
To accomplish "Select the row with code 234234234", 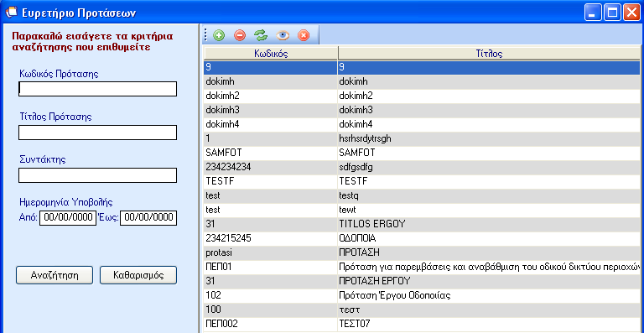I will [x=422, y=167].
